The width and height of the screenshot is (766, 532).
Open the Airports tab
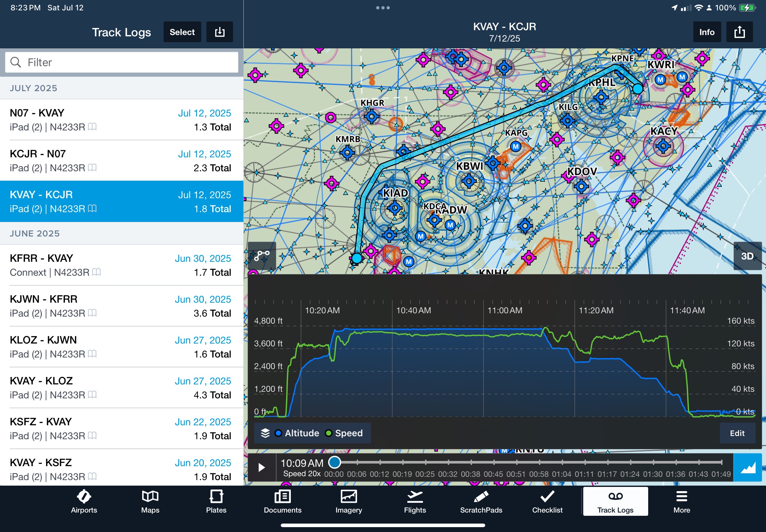coord(84,502)
